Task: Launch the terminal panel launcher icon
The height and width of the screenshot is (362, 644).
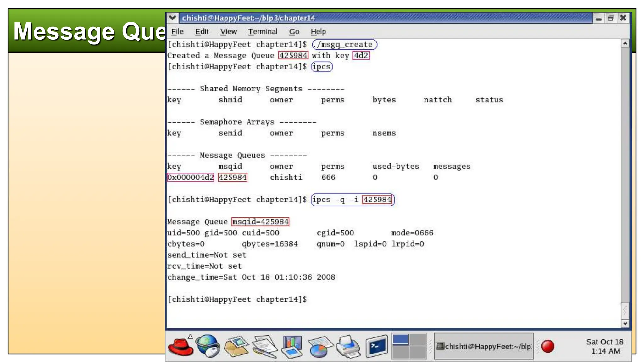Action: point(377,346)
